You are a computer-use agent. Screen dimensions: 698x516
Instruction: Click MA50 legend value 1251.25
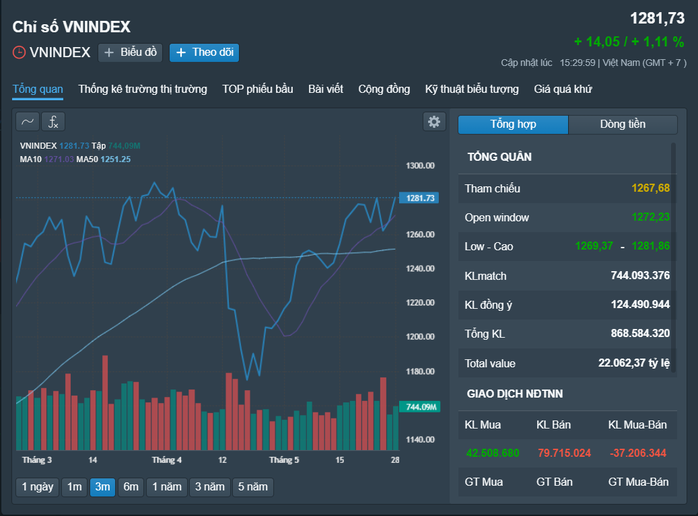tap(115, 159)
